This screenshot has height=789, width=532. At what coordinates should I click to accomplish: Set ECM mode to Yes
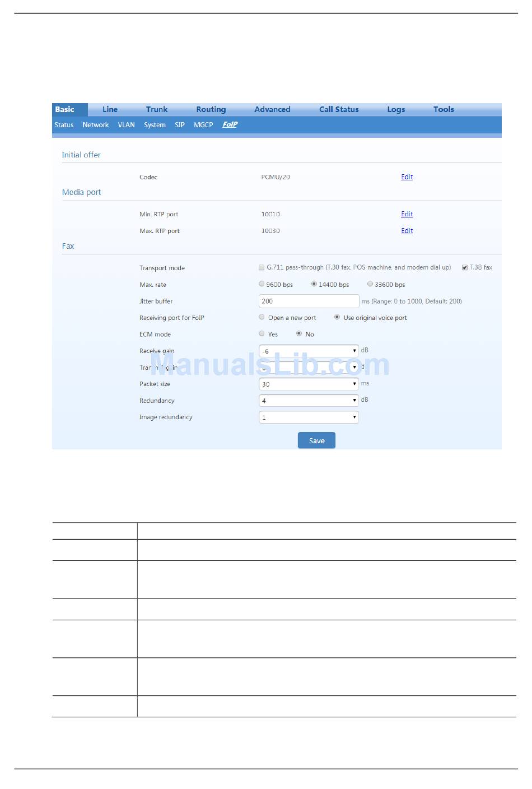tap(262, 333)
